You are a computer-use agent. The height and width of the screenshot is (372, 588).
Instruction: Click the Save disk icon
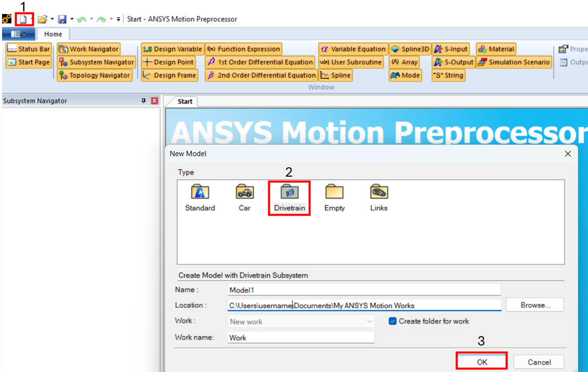pos(62,19)
